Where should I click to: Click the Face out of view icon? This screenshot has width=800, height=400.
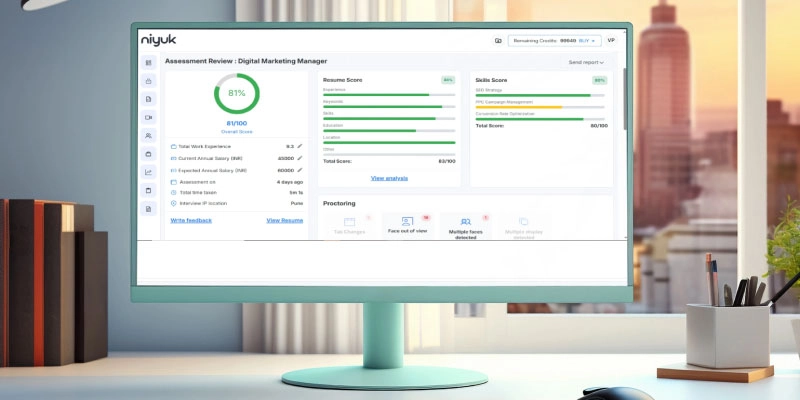point(407,221)
